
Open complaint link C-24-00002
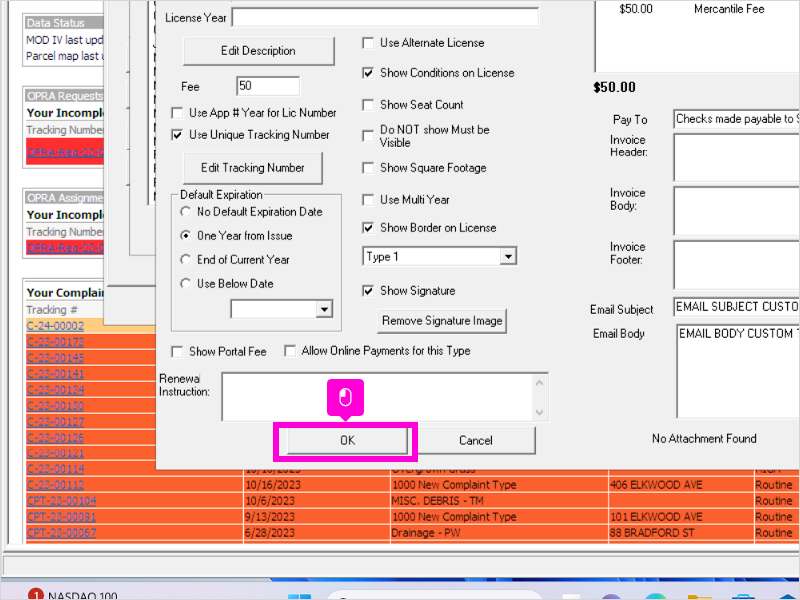pos(55,326)
